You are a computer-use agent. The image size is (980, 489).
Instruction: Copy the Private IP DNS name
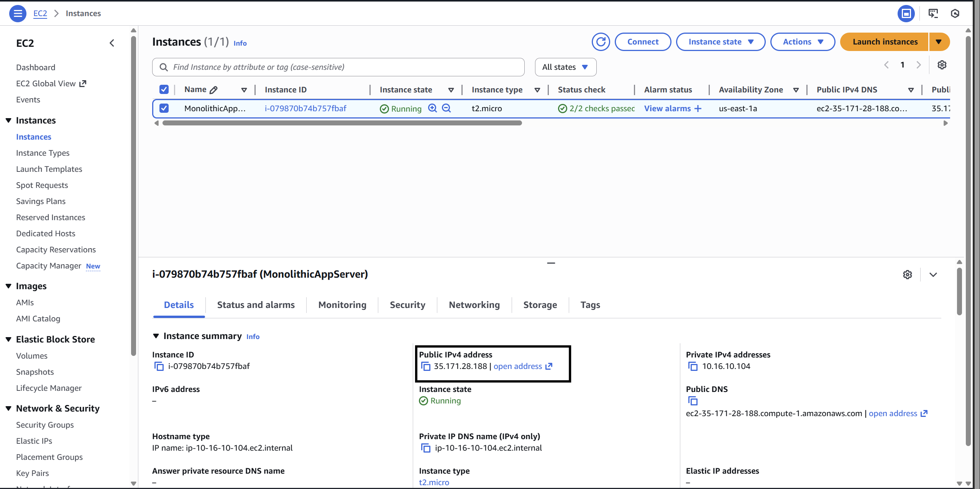pos(425,448)
